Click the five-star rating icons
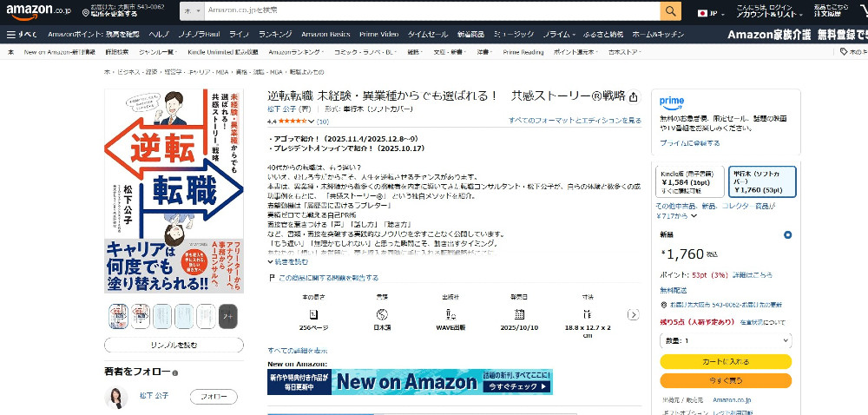The width and height of the screenshot is (868, 415). point(291,121)
